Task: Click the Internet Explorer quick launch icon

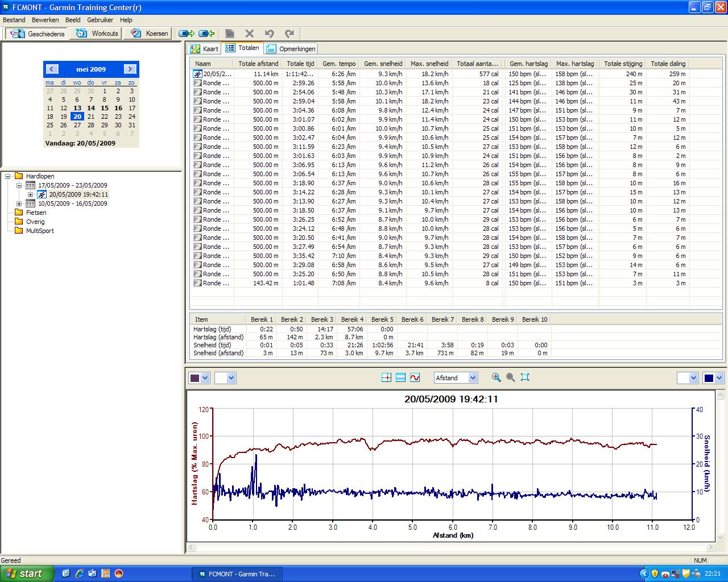Action: click(80, 573)
